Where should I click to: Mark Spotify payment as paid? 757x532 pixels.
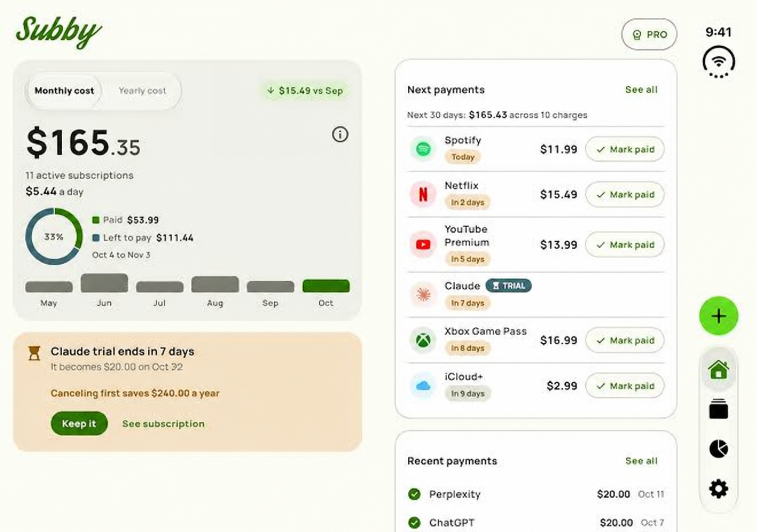pyautogui.click(x=625, y=149)
